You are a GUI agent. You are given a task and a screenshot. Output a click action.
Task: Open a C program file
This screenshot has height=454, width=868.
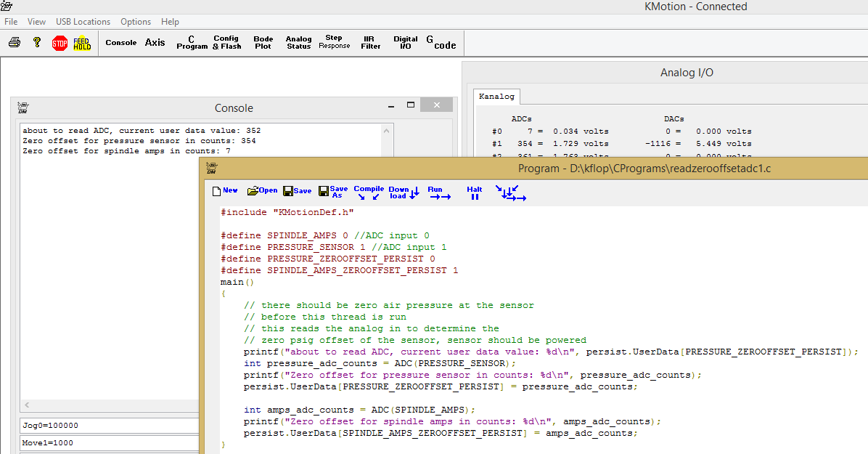[x=262, y=191]
